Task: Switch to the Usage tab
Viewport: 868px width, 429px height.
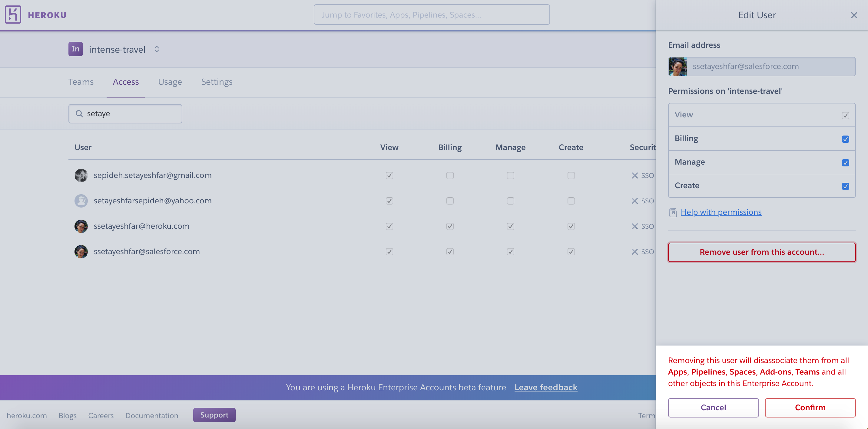Action: tap(170, 82)
